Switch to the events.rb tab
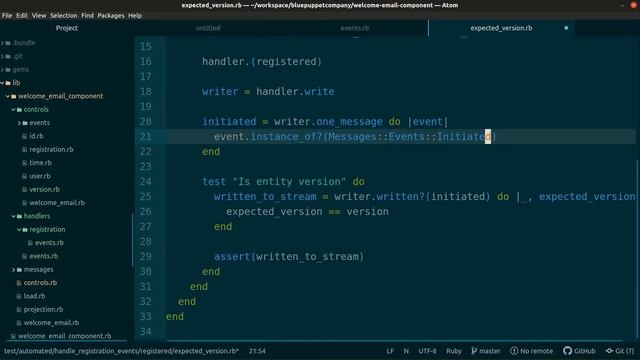 click(x=354, y=28)
